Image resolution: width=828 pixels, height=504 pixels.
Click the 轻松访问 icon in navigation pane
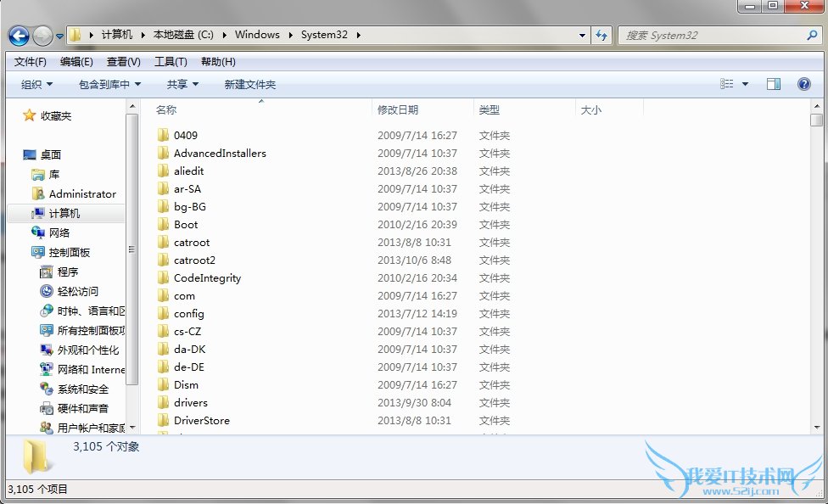tap(47, 291)
